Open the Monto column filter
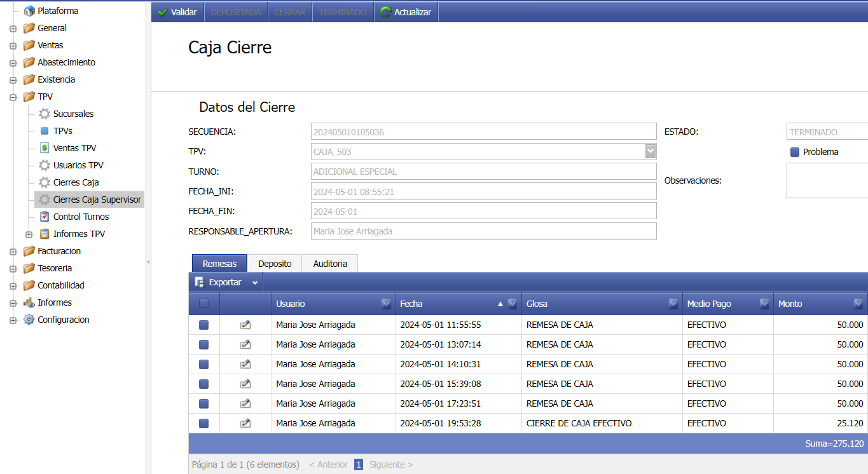This screenshot has height=474, width=868. (x=858, y=304)
